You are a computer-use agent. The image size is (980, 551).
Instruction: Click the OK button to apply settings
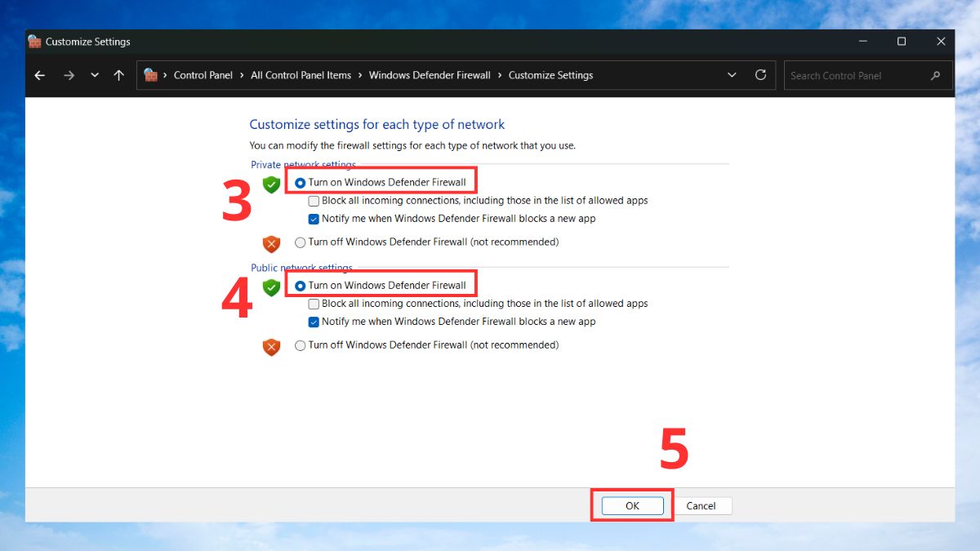pos(630,505)
